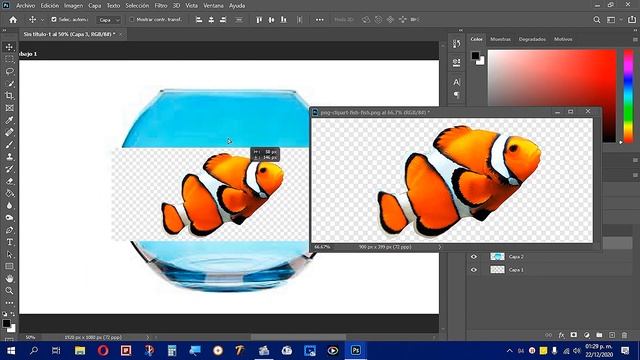Viewport: 640px width, 360px height.
Task: Select the Eyedropper tool
Action: pyautogui.click(x=9, y=120)
